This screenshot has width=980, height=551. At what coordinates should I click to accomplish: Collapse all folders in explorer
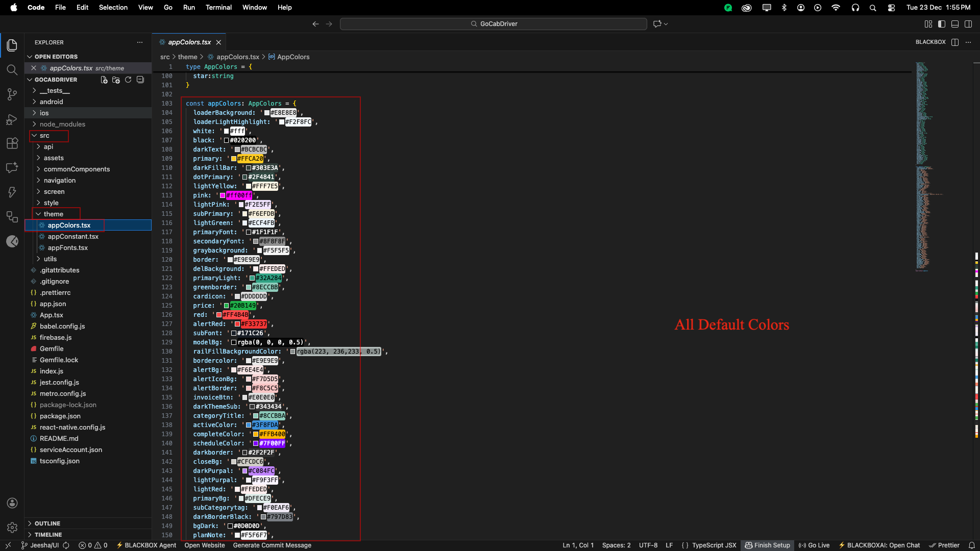tap(140, 80)
